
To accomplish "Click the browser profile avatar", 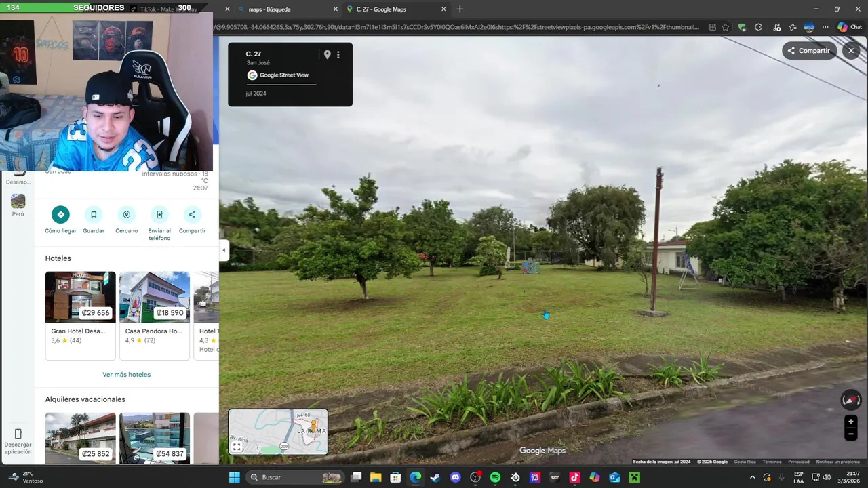I will click(809, 27).
